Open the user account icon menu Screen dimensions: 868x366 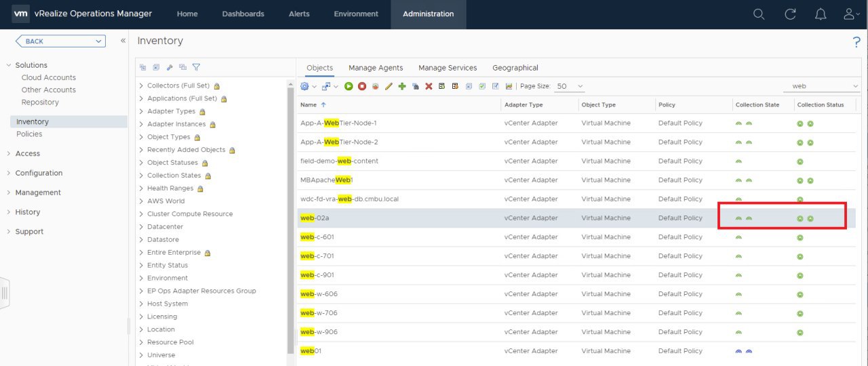[852, 14]
